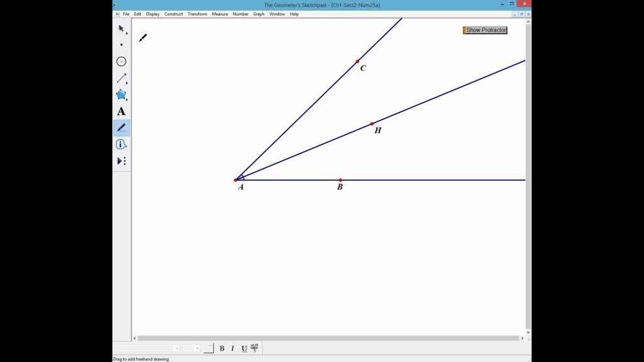This screenshot has height=362, width=644.
Task: Expand the Straightedge tool variants
Action: point(126,82)
